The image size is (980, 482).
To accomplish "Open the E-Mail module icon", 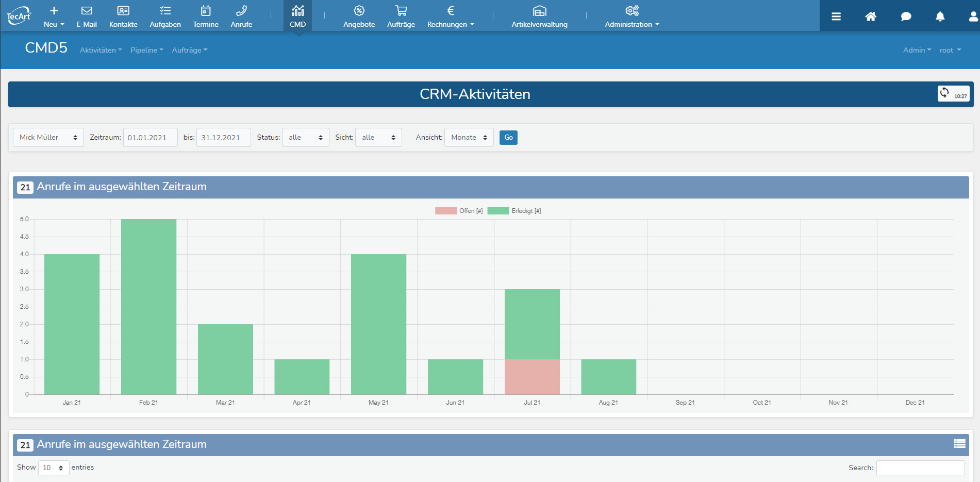I will click(87, 11).
